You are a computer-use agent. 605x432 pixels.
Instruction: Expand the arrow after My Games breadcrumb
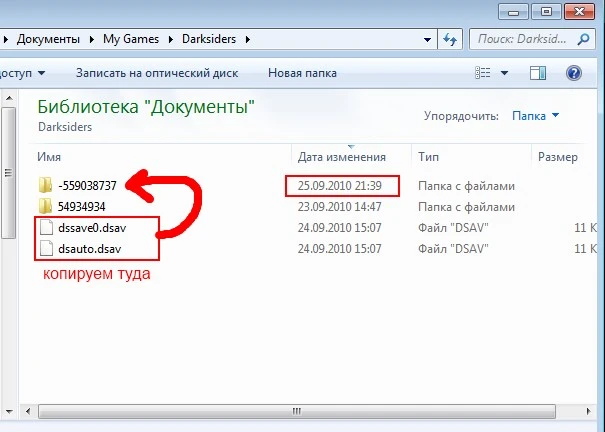(171, 39)
